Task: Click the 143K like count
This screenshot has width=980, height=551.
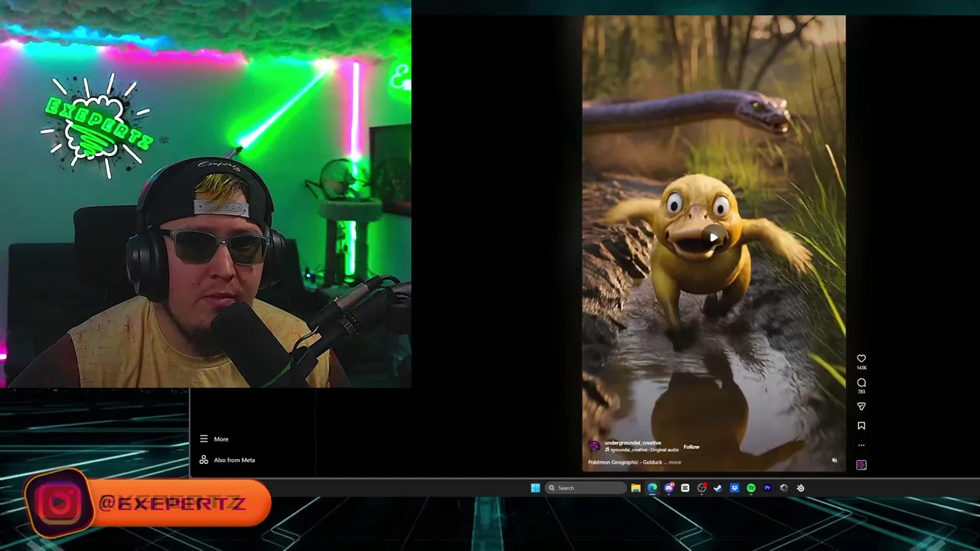Action: 861,368
